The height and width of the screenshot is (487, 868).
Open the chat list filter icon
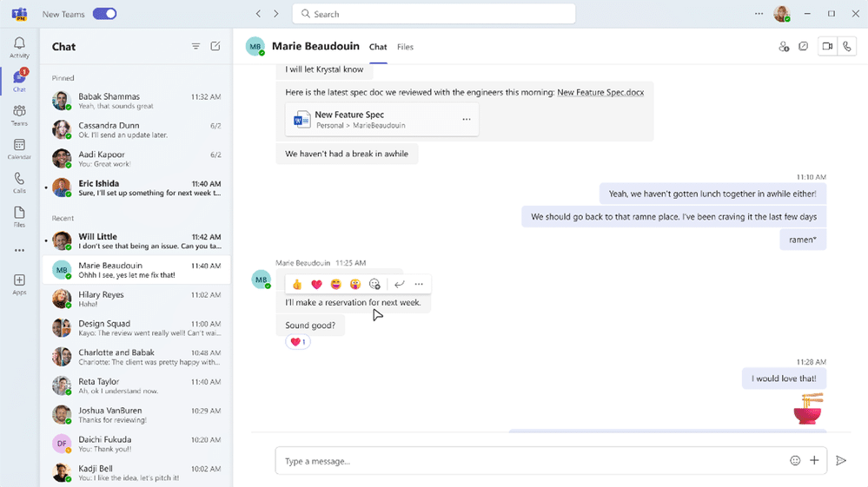click(x=195, y=47)
